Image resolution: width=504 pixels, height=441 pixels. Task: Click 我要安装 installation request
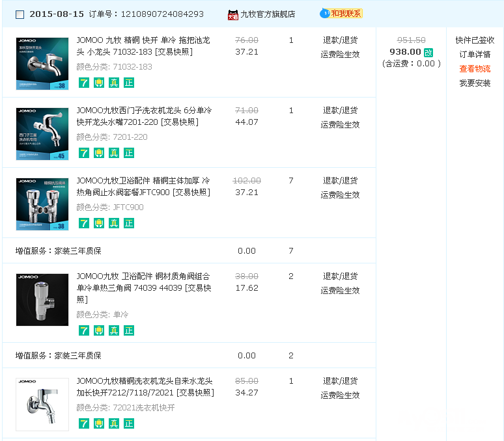tap(475, 83)
